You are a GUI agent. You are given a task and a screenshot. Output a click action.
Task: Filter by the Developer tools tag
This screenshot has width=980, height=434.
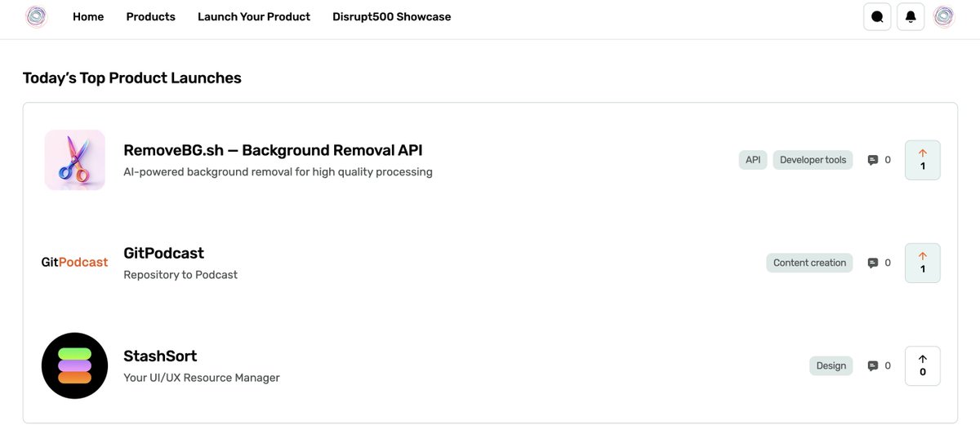pyautogui.click(x=813, y=160)
